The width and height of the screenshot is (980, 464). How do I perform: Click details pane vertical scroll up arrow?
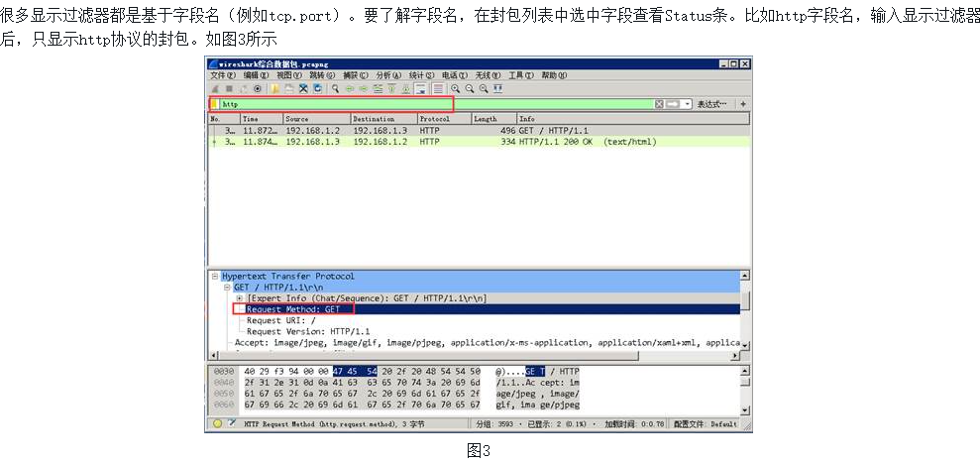tap(745, 276)
